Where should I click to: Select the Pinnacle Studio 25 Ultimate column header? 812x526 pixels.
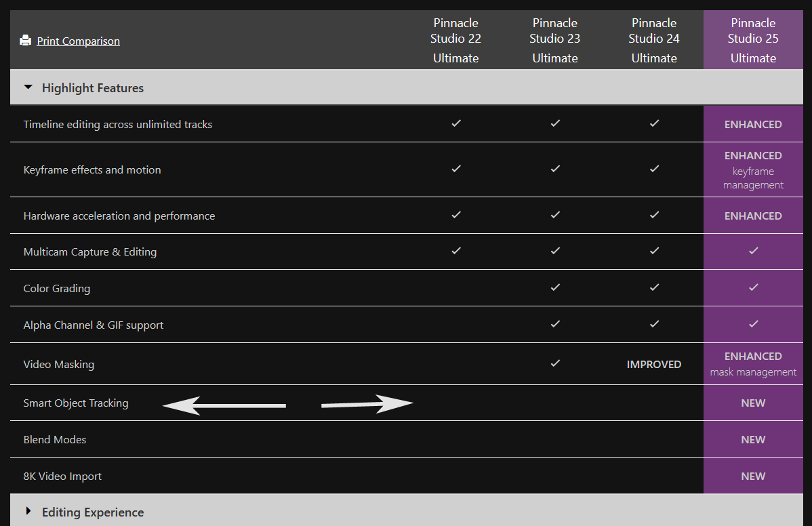[753, 41]
